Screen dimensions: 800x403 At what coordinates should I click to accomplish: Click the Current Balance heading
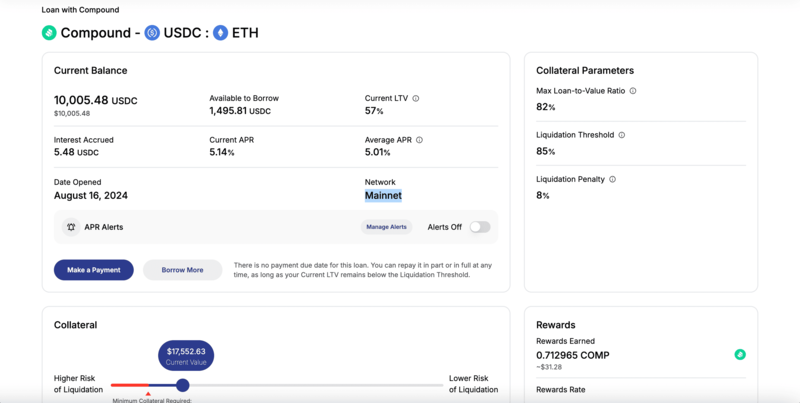[91, 70]
